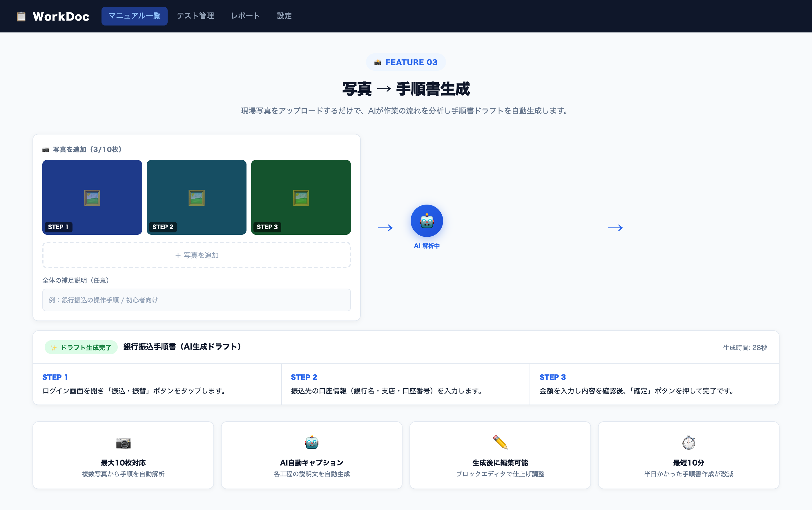Click the 金額を入力し内容を確認後 step description
The image size is (812, 510).
tap(638, 391)
